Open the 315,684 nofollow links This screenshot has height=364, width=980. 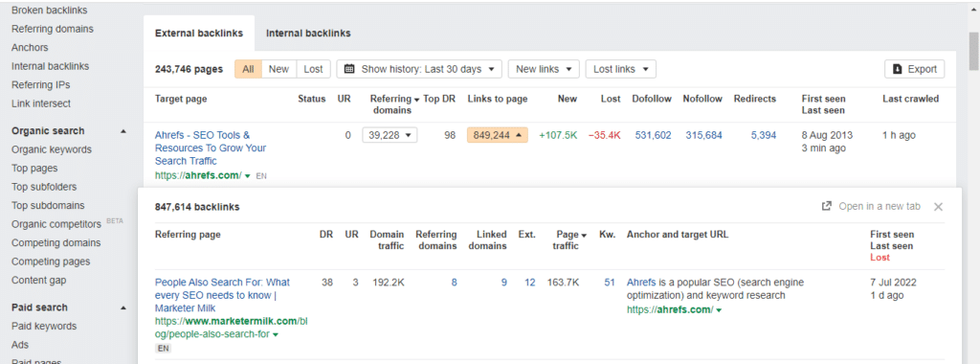pyautogui.click(x=703, y=135)
